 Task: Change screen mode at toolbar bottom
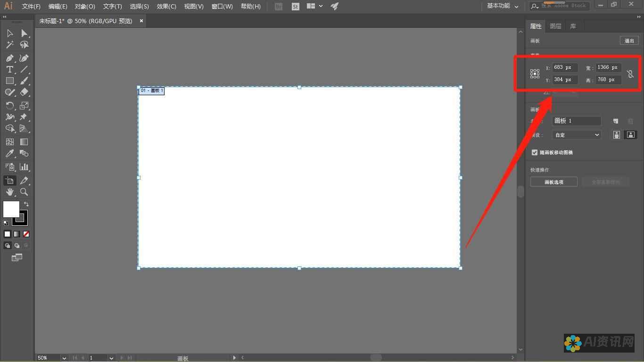tap(17, 257)
